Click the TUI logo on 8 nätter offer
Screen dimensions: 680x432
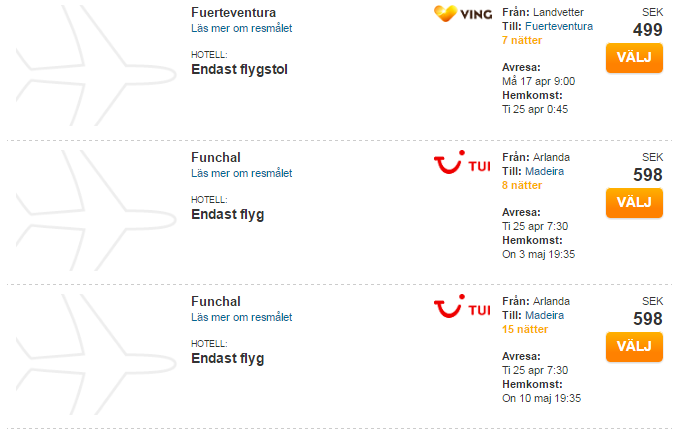click(462, 162)
